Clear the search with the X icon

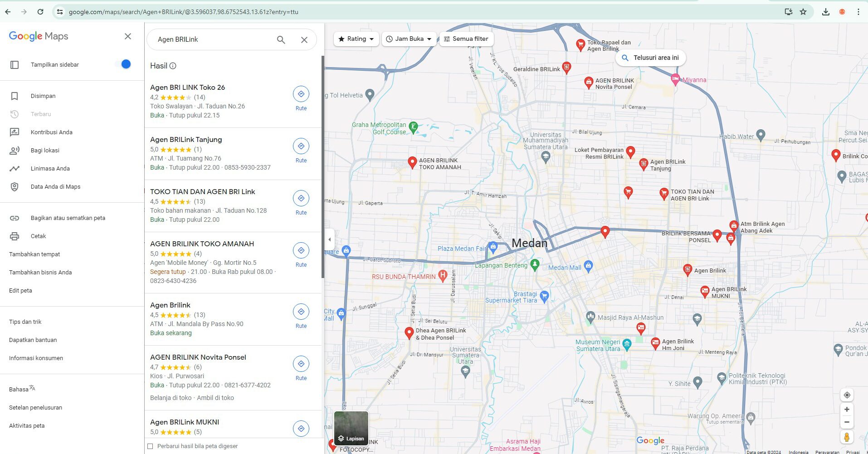tap(304, 40)
